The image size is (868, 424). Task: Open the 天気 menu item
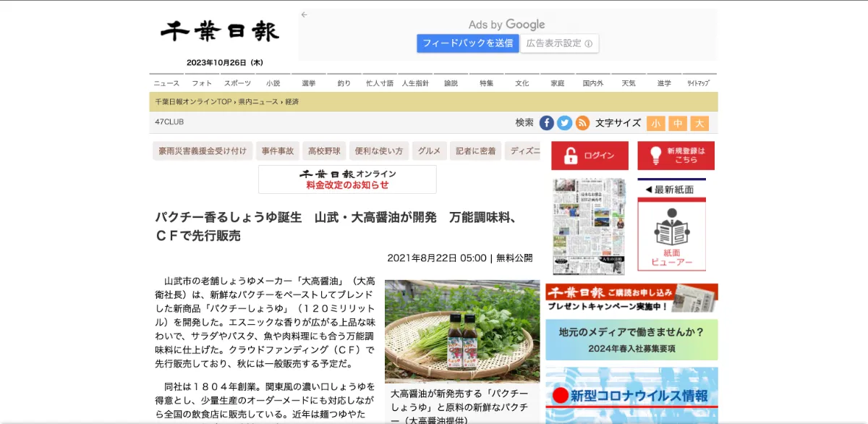coord(629,83)
